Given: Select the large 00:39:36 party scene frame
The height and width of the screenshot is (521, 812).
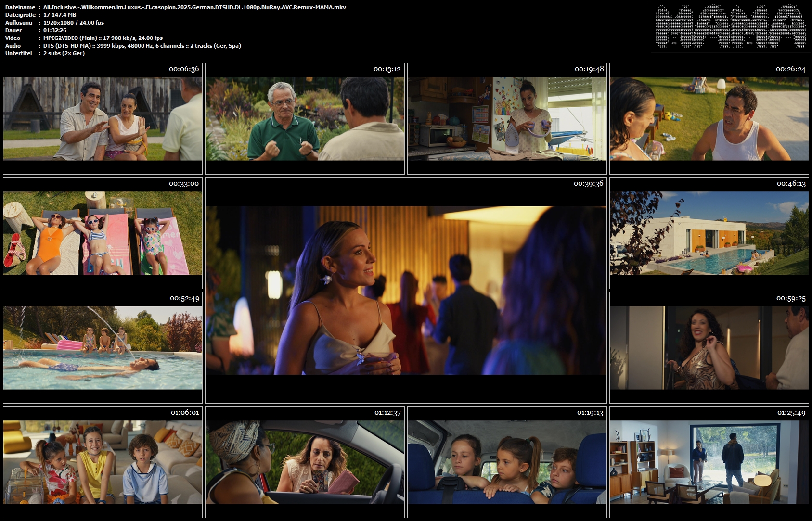Looking at the screenshot, I should (406, 290).
